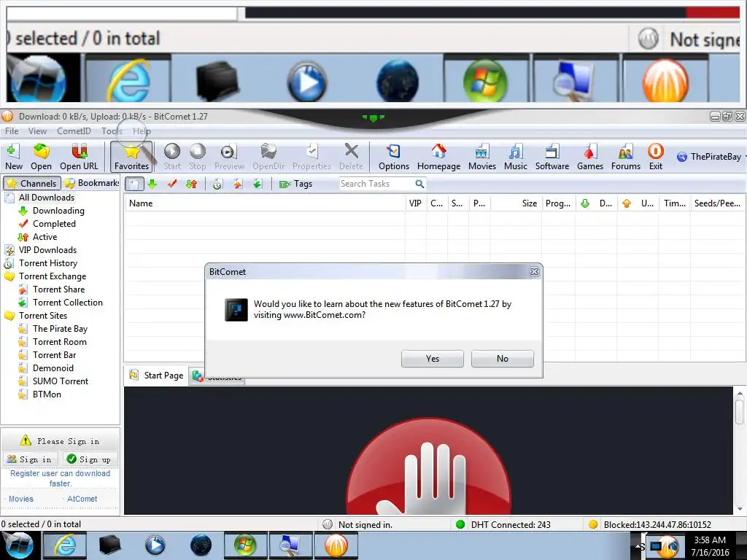This screenshot has width=747, height=560.
Task: Open the Movies toolbar icon
Action: coord(482,157)
